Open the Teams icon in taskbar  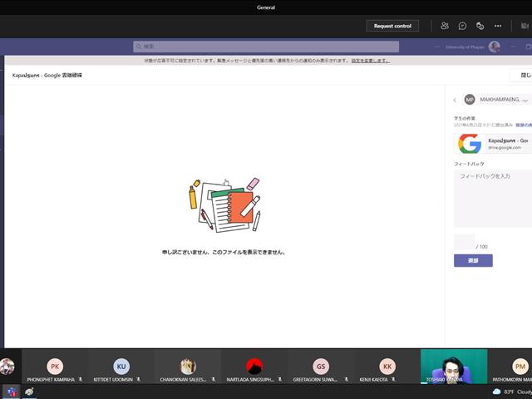coord(12,392)
